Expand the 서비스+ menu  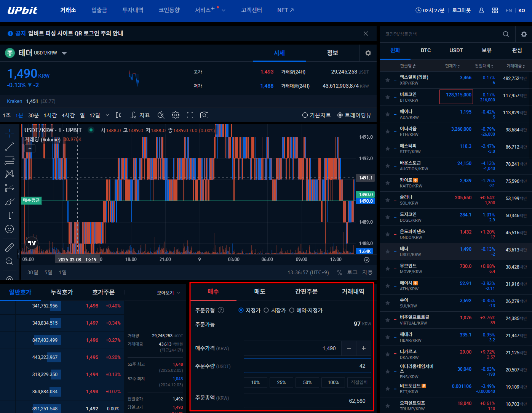click(210, 10)
